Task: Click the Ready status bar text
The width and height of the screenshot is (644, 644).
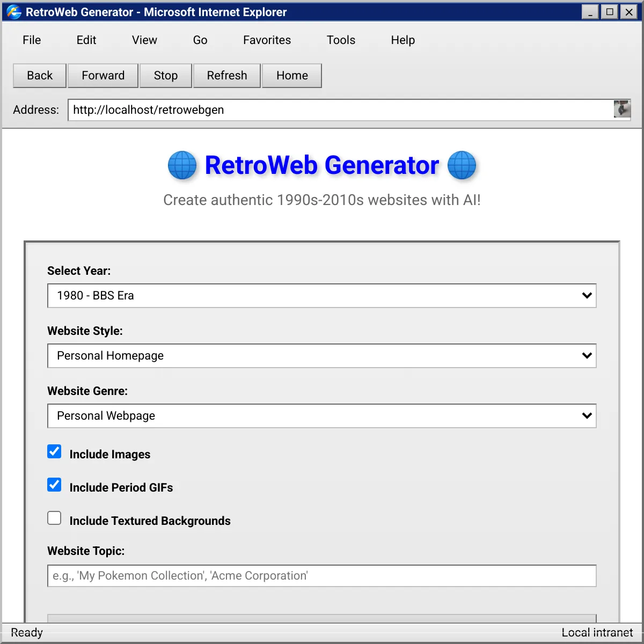Action: [27, 633]
